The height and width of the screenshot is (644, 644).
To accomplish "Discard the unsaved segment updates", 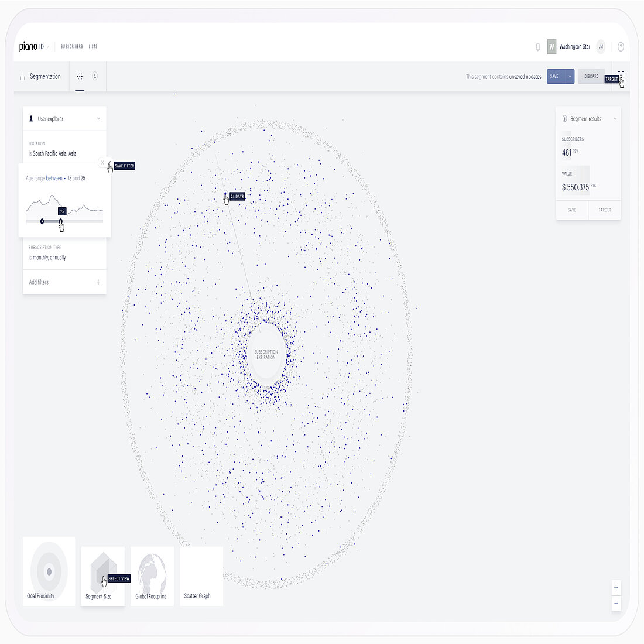I will pyautogui.click(x=591, y=76).
